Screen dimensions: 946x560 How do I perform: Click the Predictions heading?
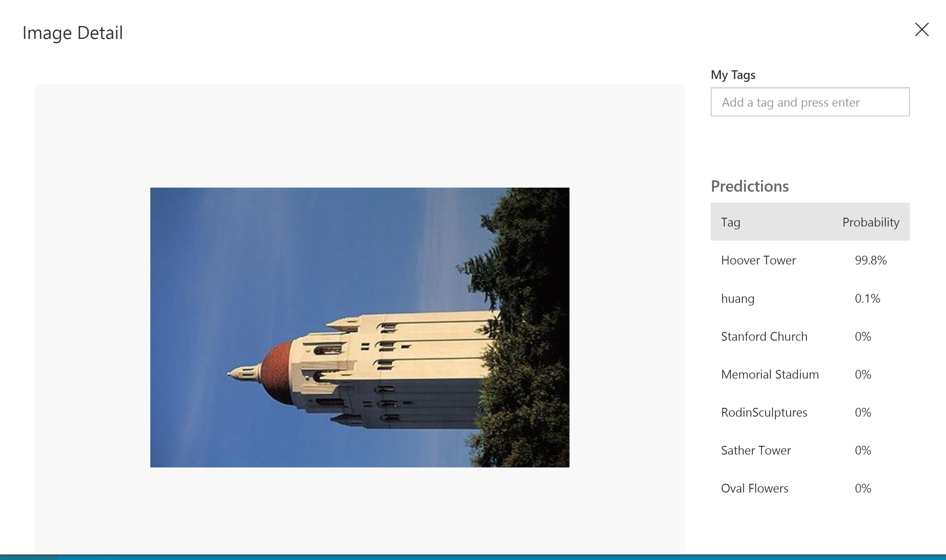pyautogui.click(x=749, y=186)
